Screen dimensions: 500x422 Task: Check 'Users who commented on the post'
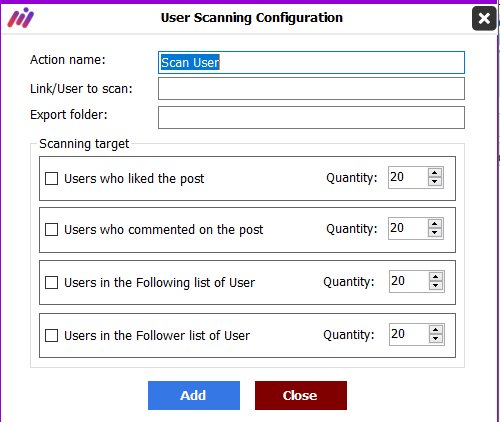coord(51,229)
